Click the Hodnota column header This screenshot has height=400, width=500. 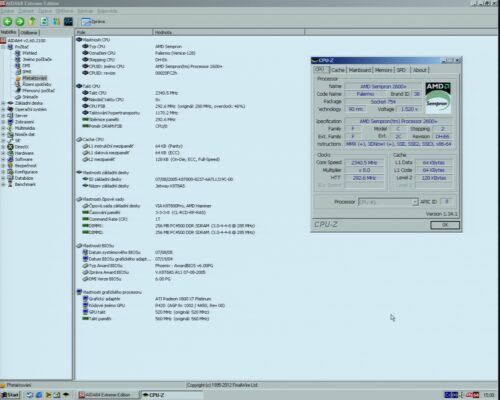coord(228,32)
